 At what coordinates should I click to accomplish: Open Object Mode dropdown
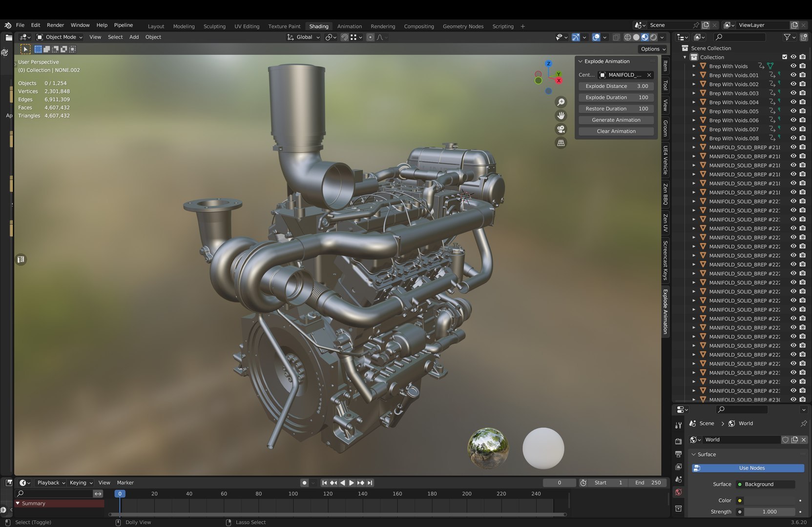click(60, 37)
